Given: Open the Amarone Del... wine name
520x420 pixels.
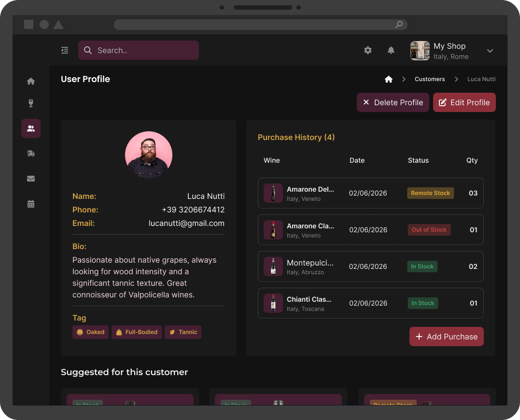Looking at the screenshot, I should [310, 189].
